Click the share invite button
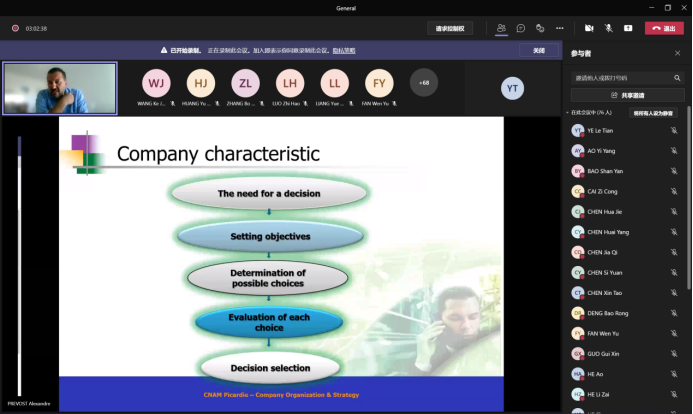Viewport: 693px width, 414px height. point(627,95)
